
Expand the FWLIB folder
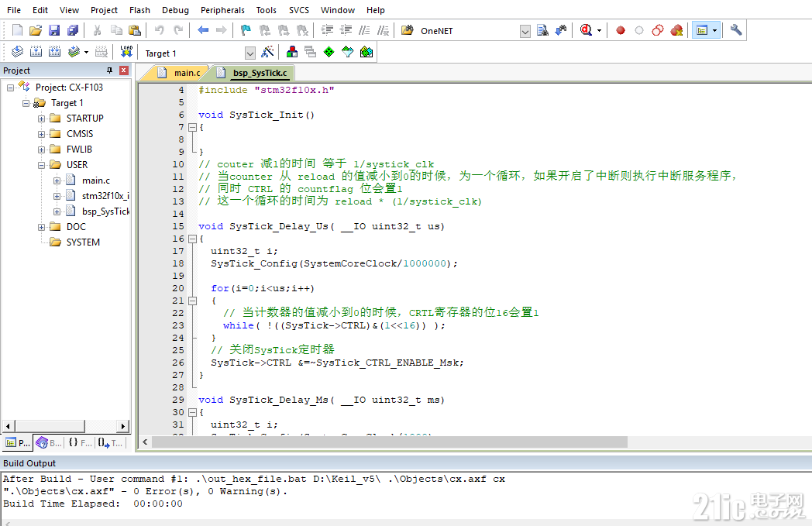point(41,150)
